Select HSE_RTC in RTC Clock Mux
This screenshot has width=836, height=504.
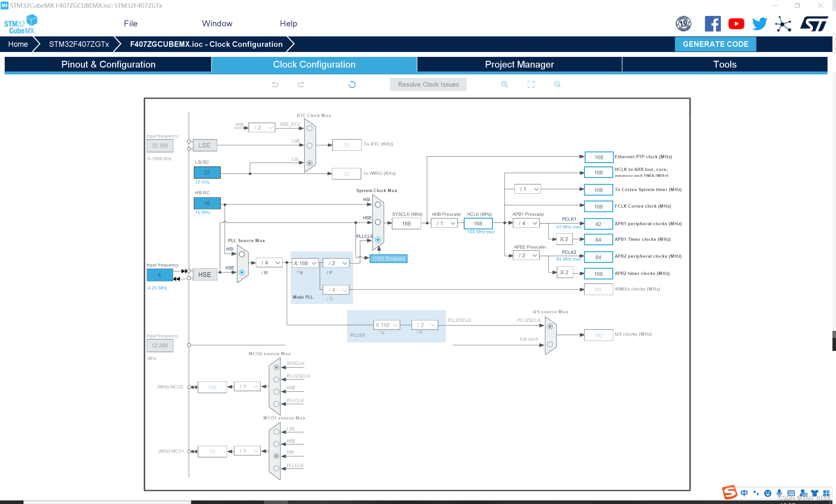(x=310, y=128)
